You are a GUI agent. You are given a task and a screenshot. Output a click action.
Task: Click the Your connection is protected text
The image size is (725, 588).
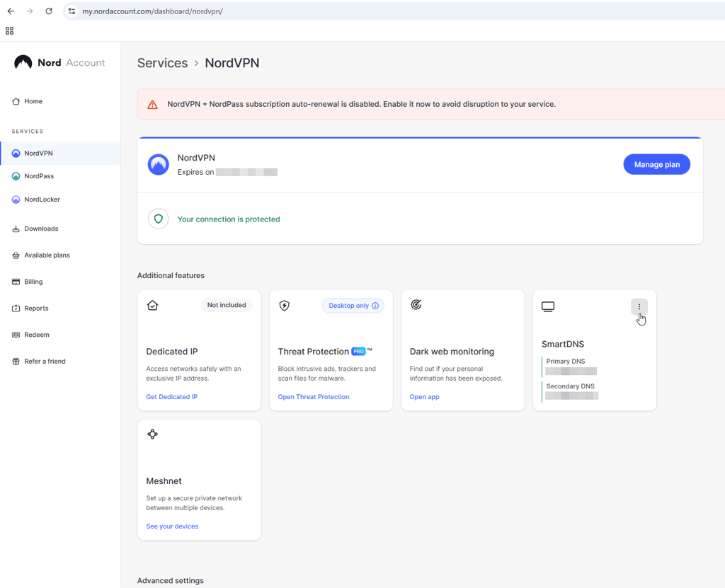[x=229, y=219]
